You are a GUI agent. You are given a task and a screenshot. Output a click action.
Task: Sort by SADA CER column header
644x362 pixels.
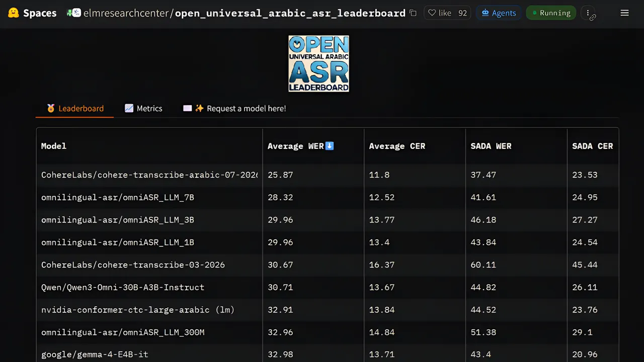(593, 146)
